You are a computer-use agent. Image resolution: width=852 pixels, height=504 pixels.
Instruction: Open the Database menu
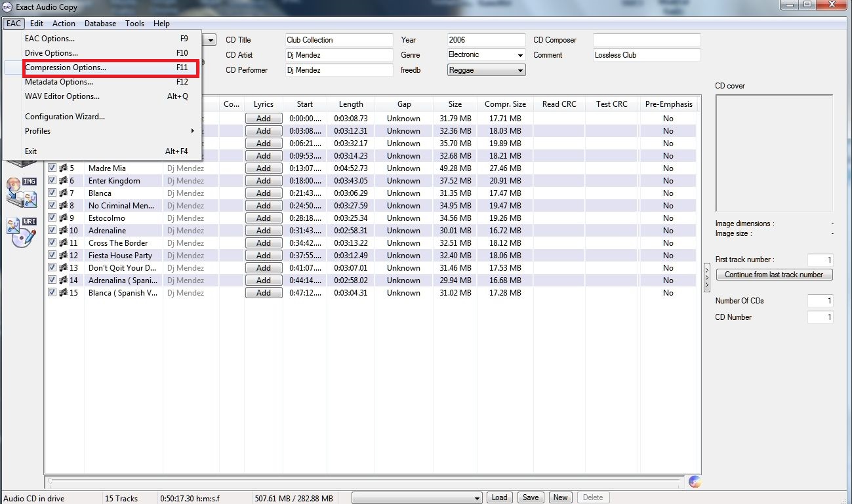pyautogui.click(x=100, y=24)
